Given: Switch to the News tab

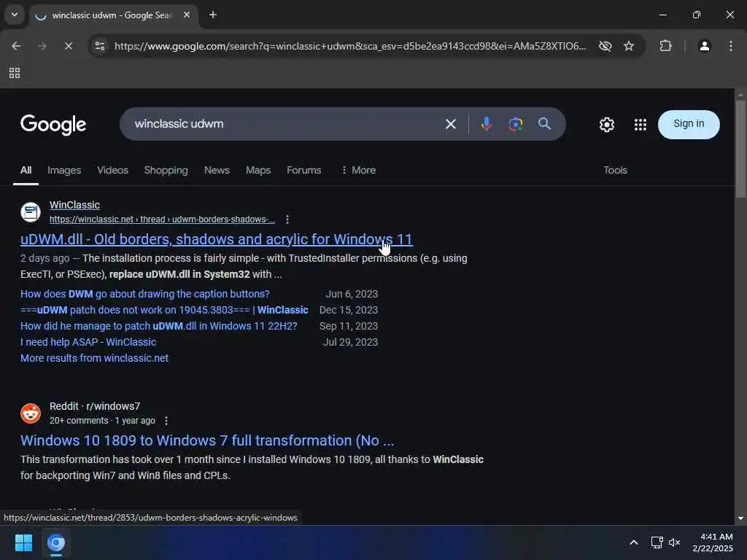Looking at the screenshot, I should coord(217,170).
